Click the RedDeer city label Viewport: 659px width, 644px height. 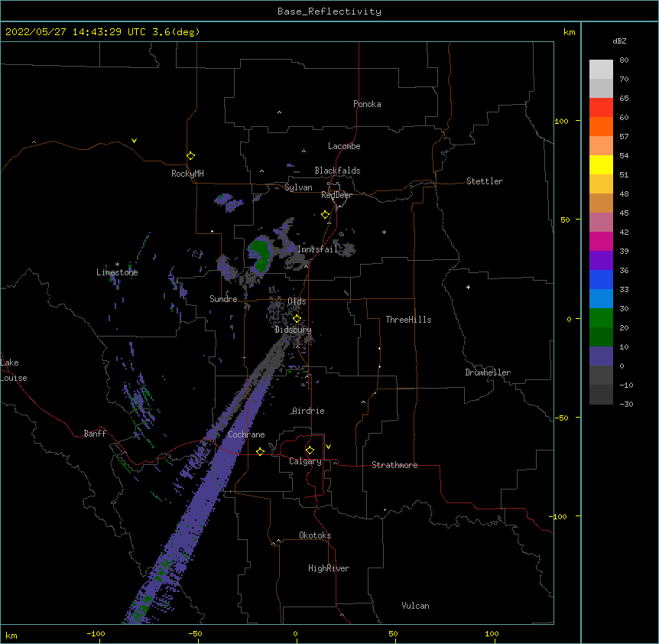pyautogui.click(x=336, y=195)
